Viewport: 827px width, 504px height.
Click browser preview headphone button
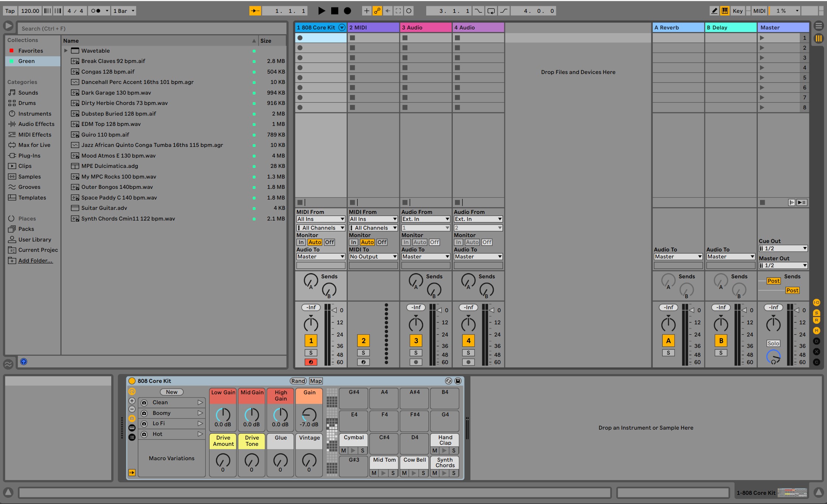click(x=24, y=362)
